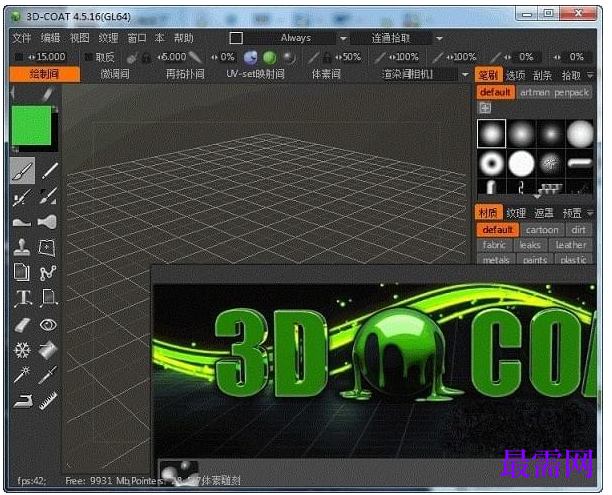Select the first soft round brush thumbnail

[491, 134]
